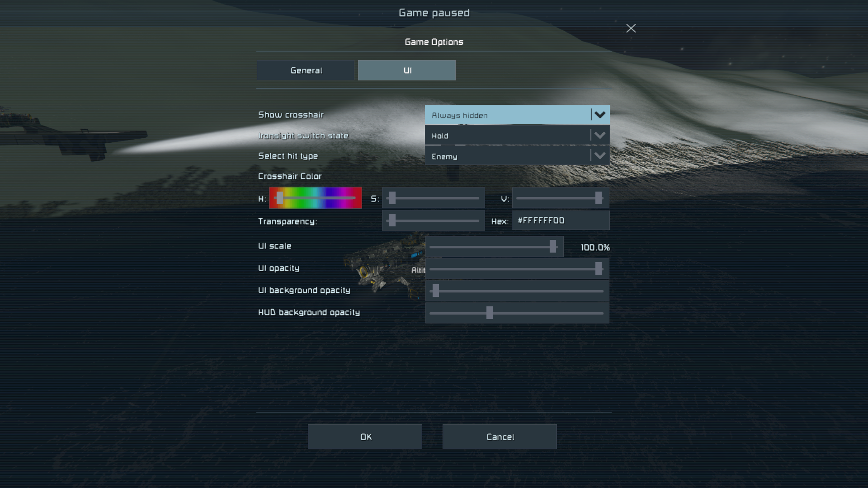Switch to the General tab
Screen dimensions: 868x488
click(306, 70)
